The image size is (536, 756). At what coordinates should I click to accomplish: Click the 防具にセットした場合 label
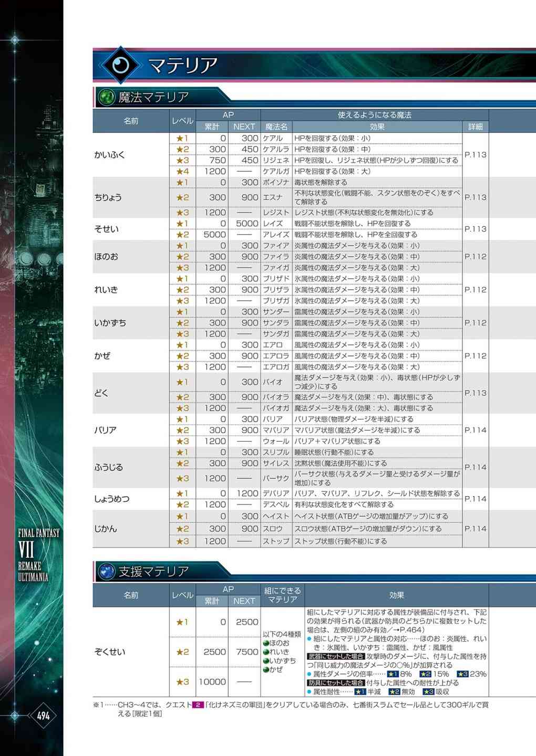coord(335,683)
